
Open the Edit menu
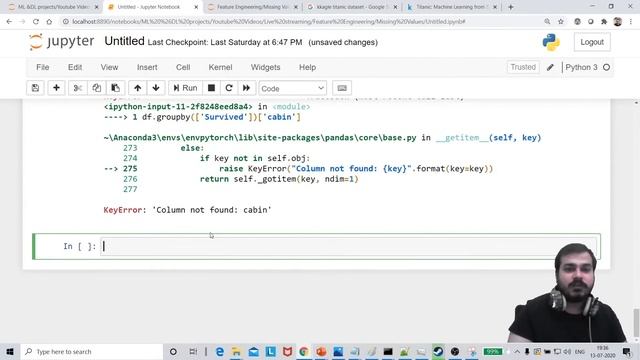[75, 67]
